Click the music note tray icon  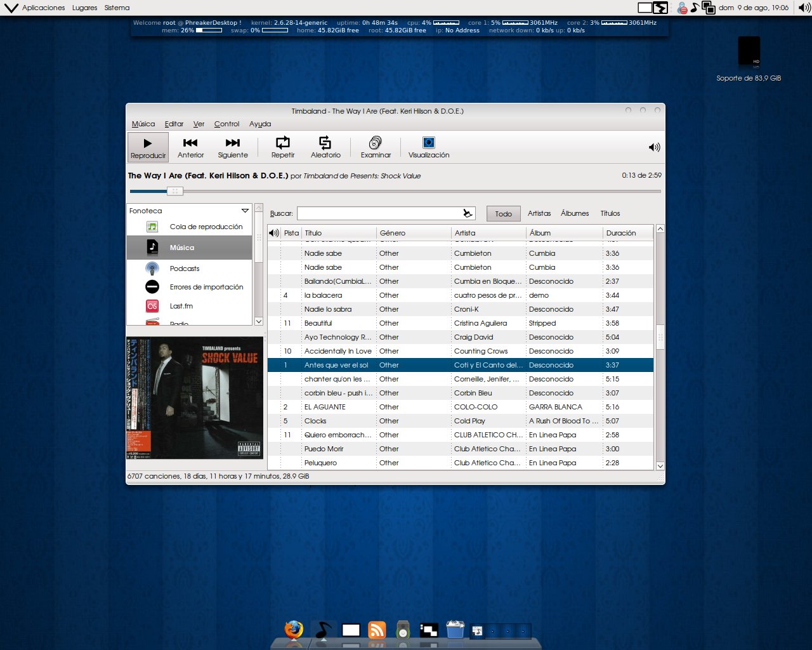[x=695, y=8]
